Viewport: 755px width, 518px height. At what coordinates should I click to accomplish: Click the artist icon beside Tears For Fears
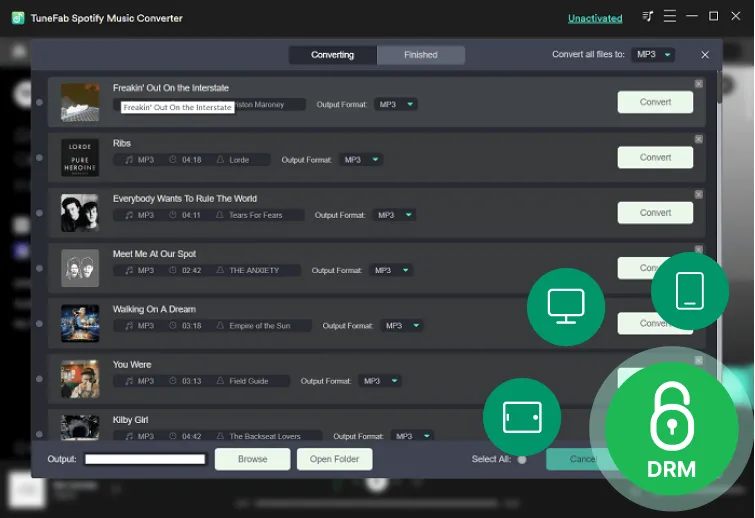click(x=220, y=215)
